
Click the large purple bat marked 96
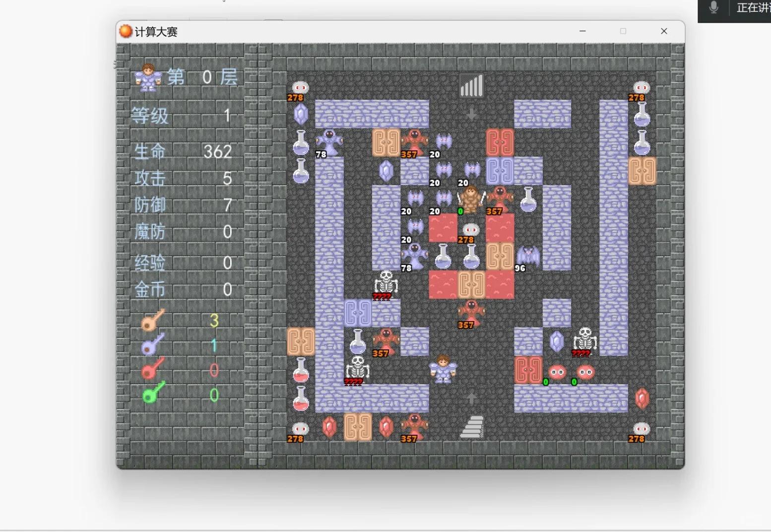[x=528, y=257]
